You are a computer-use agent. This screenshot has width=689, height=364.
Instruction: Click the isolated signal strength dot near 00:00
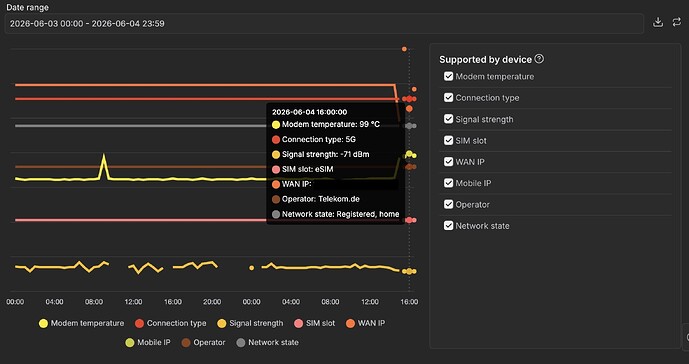click(251, 268)
